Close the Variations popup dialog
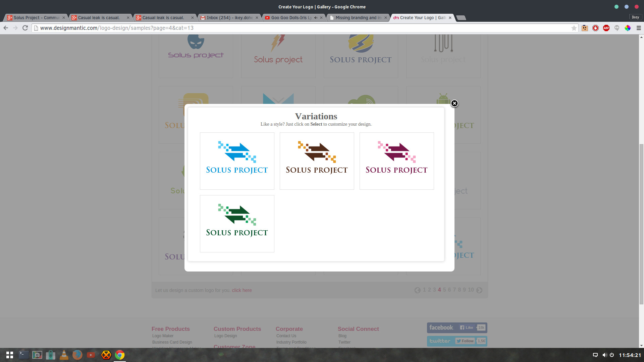 click(454, 103)
